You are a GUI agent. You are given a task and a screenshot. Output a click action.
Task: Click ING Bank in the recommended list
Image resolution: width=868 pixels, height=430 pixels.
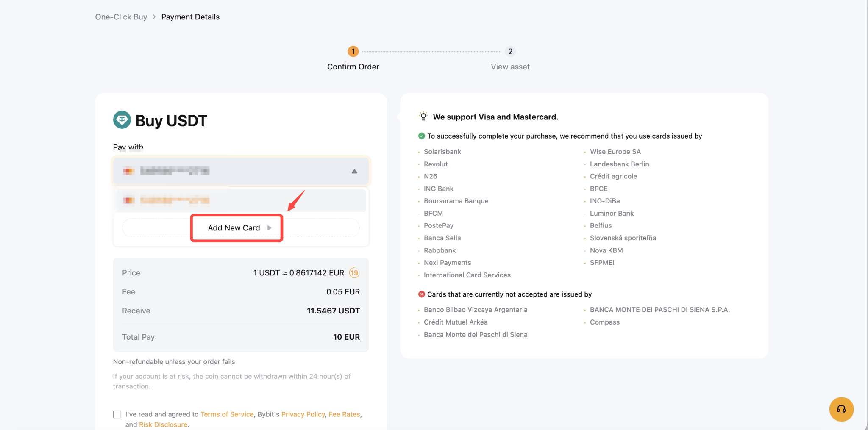pyautogui.click(x=439, y=189)
